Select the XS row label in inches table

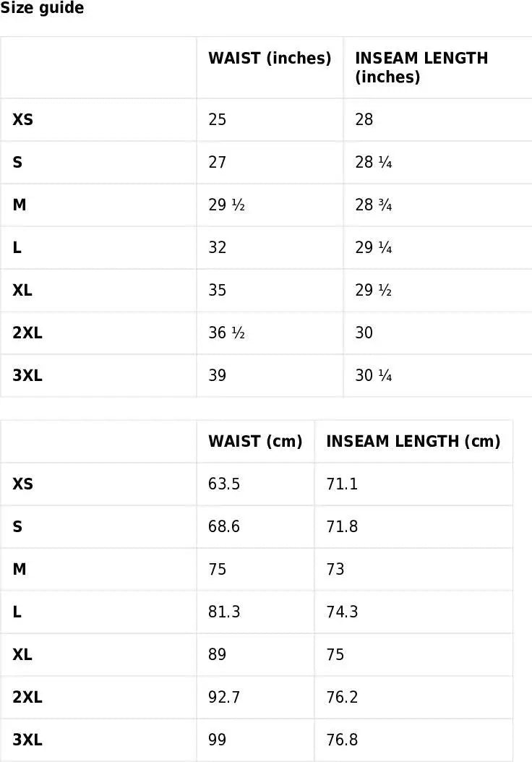coord(23,119)
